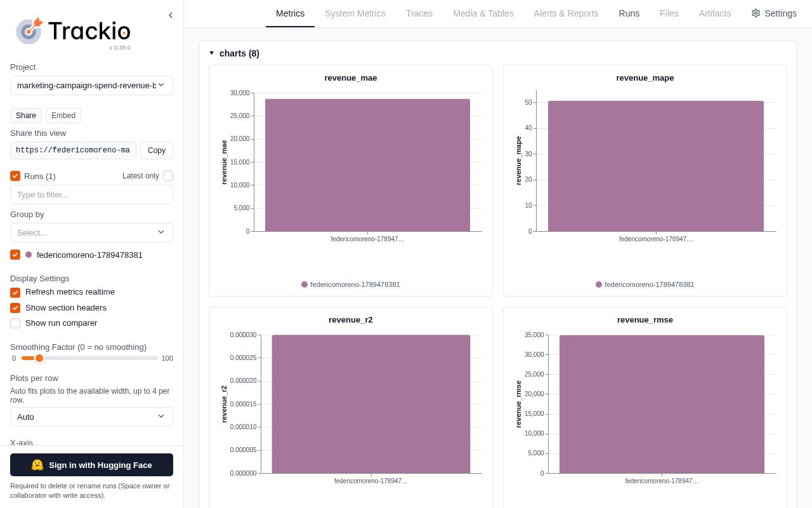
Task: Toggle Show section headers checkbox
Action: click(x=15, y=308)
